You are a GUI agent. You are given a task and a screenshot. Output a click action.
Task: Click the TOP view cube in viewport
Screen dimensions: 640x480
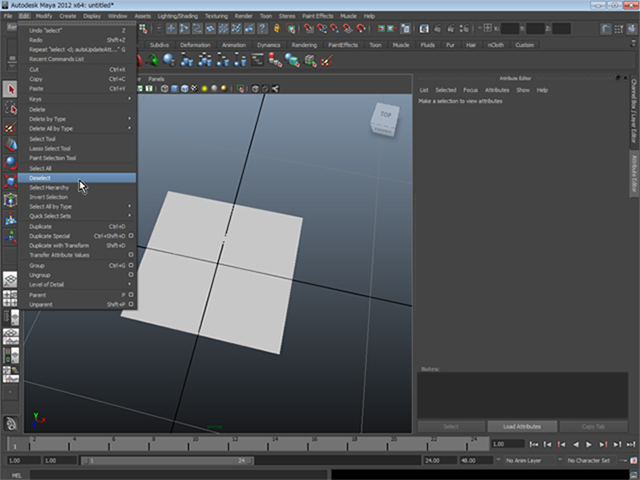384,120
